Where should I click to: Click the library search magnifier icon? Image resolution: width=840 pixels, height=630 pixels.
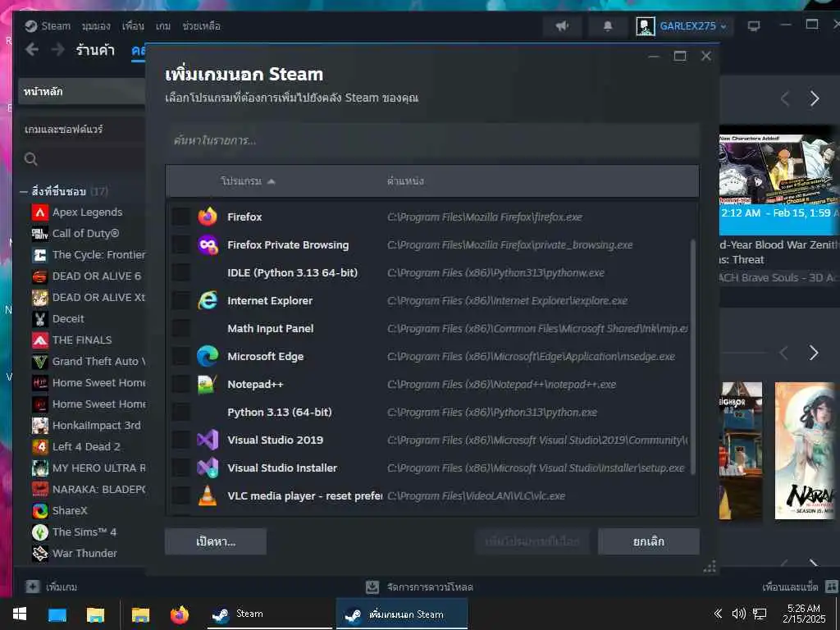pos(31,159)
